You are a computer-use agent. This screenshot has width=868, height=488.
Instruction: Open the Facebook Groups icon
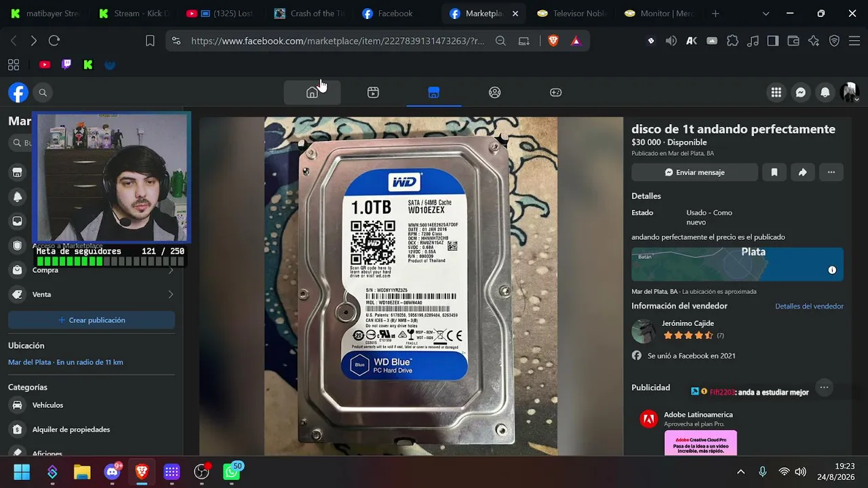click(495, 92)
